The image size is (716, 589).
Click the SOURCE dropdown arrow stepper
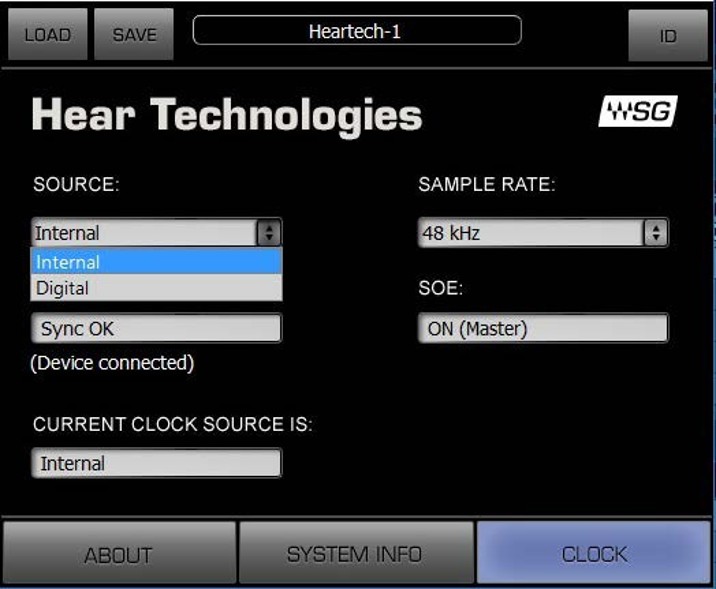coord(268,233)
